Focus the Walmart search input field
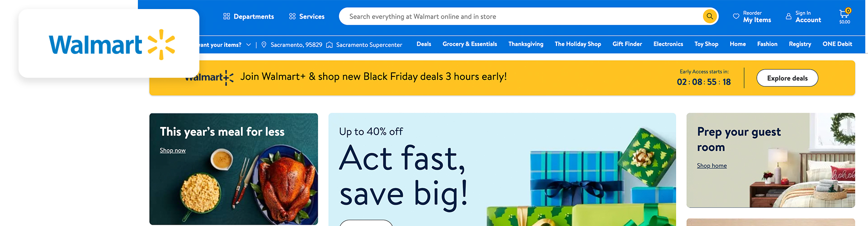This screenshot has height=226, width=868. (520, 17)
